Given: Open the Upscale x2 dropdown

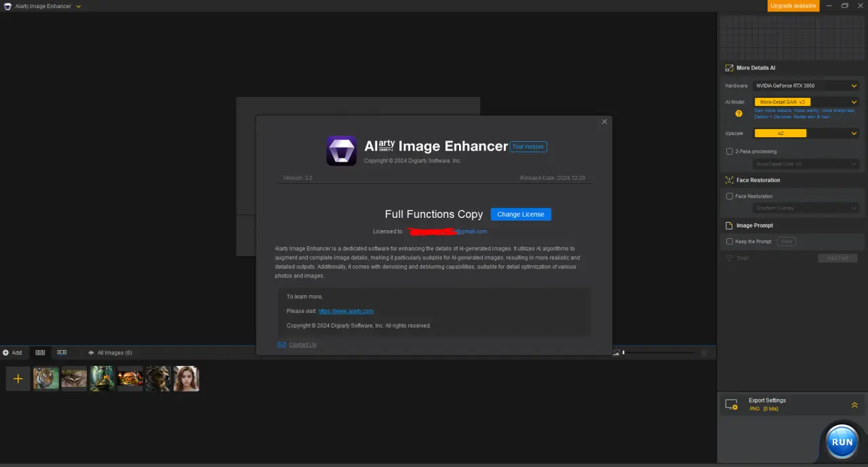Looking at the screenshot, I should tap(806, 134).
